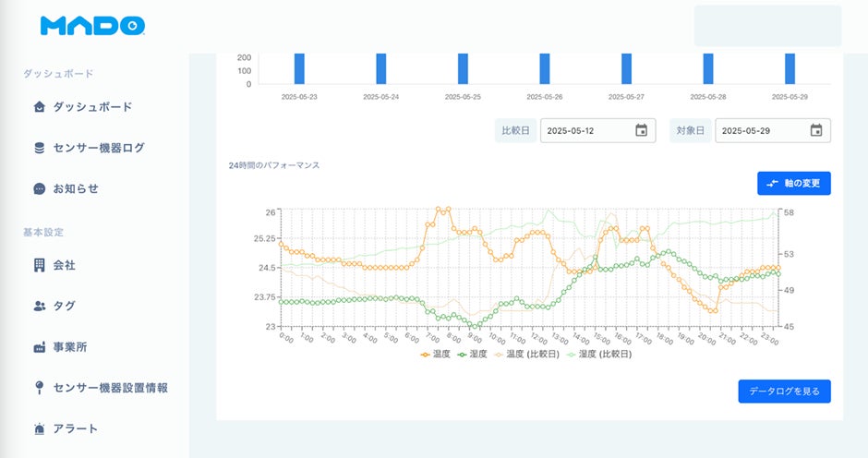
Task: Open calendar picker for 比較日 date
Action: point(641,130)
